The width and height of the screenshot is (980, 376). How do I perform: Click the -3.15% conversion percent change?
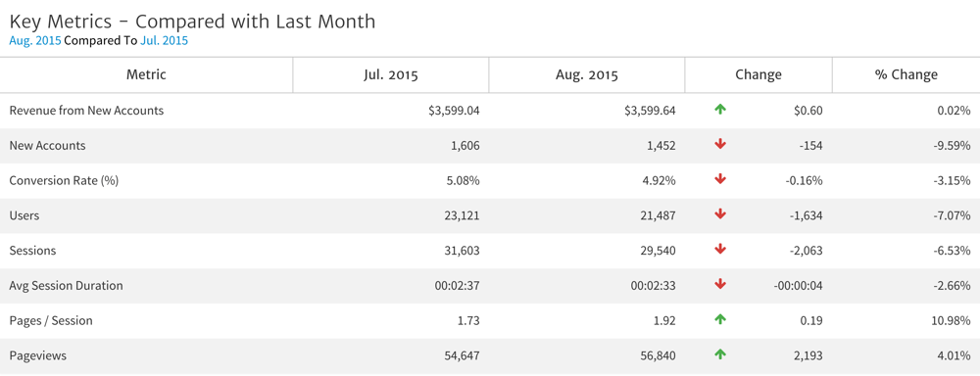[x=952, y=180]
